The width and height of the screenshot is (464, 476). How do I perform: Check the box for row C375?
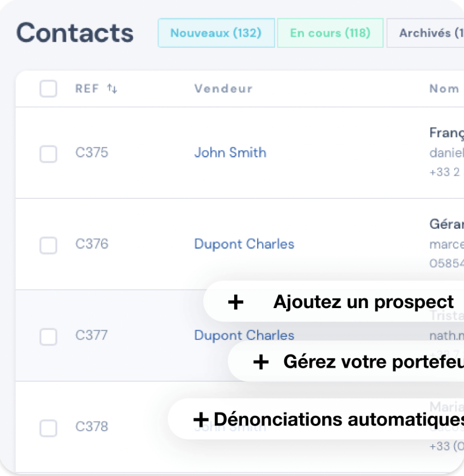(48, 154)
